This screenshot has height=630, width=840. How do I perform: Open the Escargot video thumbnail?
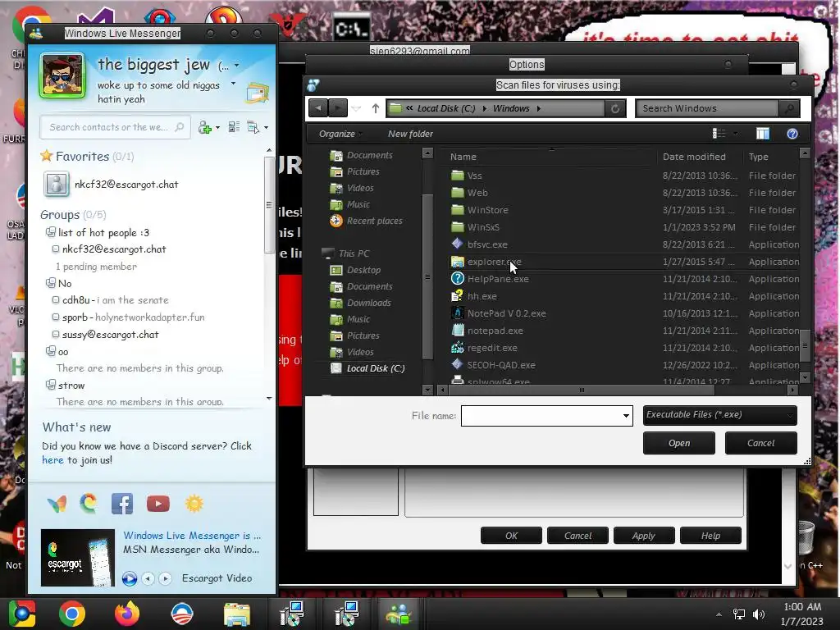[78, 558]
